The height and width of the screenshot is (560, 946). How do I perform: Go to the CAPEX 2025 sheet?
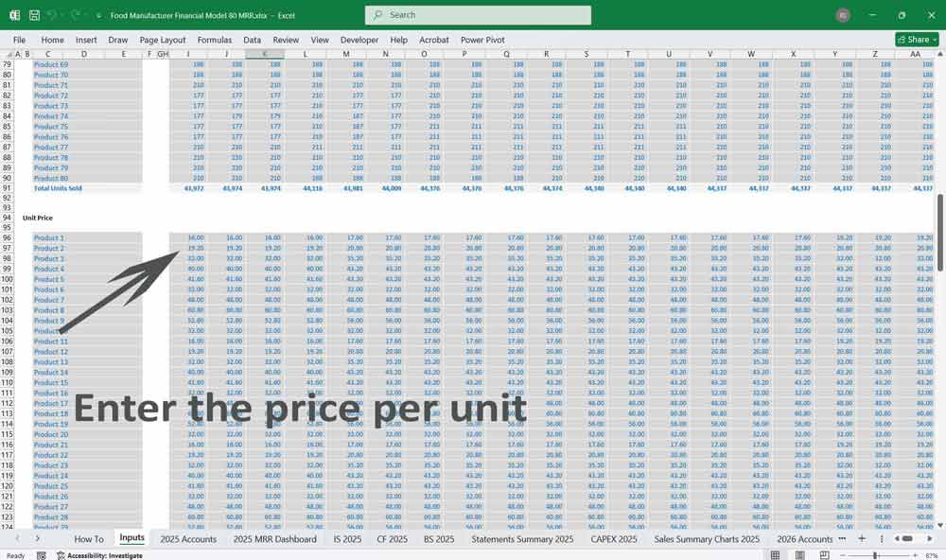(x=613, y=537)
